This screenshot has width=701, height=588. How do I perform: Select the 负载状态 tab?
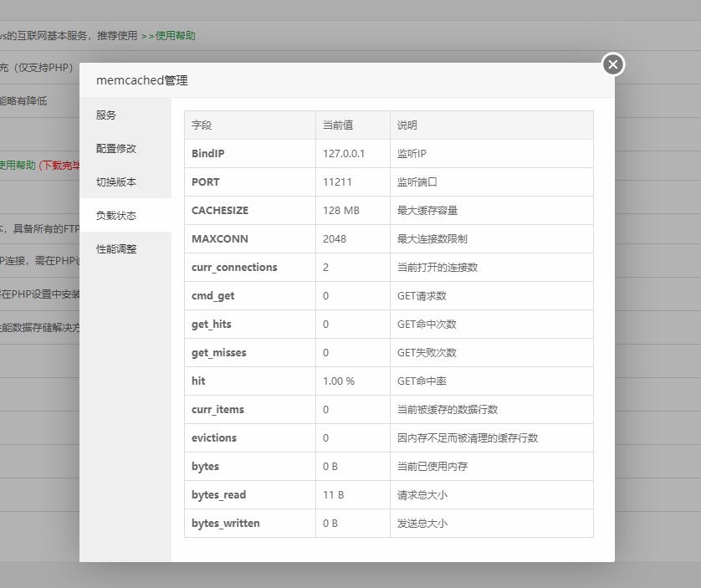click(x=125, y=216)
